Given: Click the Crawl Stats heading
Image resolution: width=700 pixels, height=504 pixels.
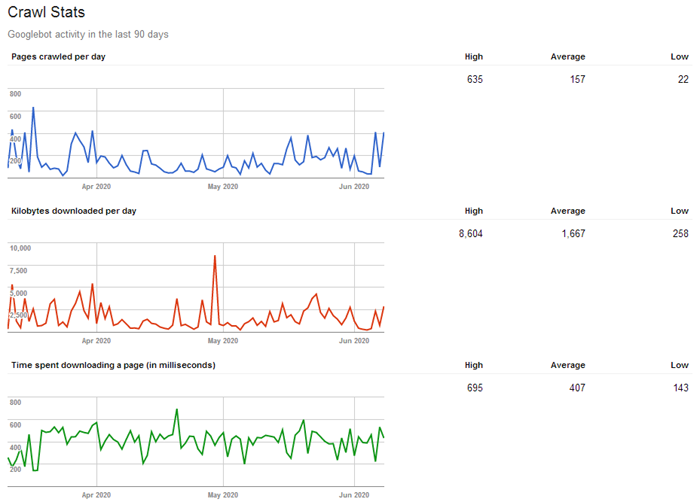Looking at the screenshot, I should (46, 13).
